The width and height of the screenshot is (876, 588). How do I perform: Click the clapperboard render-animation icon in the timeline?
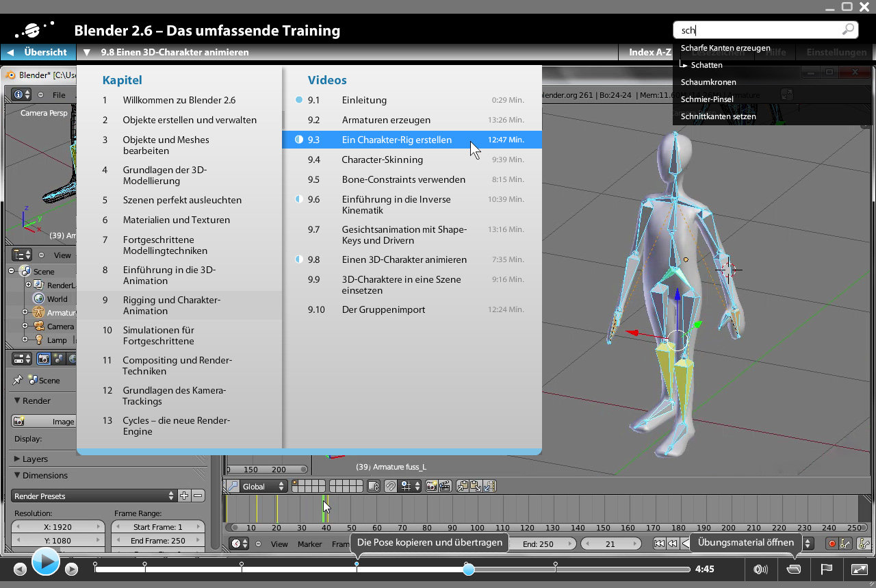[444, 485]
